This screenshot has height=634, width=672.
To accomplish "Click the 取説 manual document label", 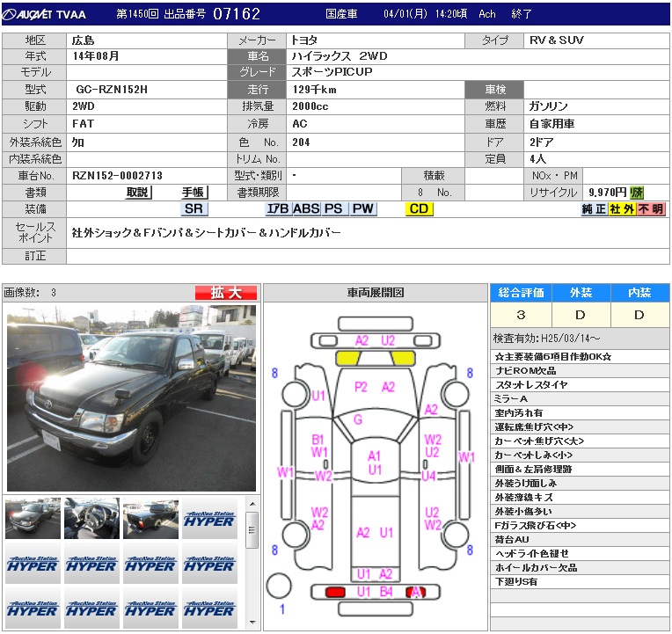I will 138,193.
